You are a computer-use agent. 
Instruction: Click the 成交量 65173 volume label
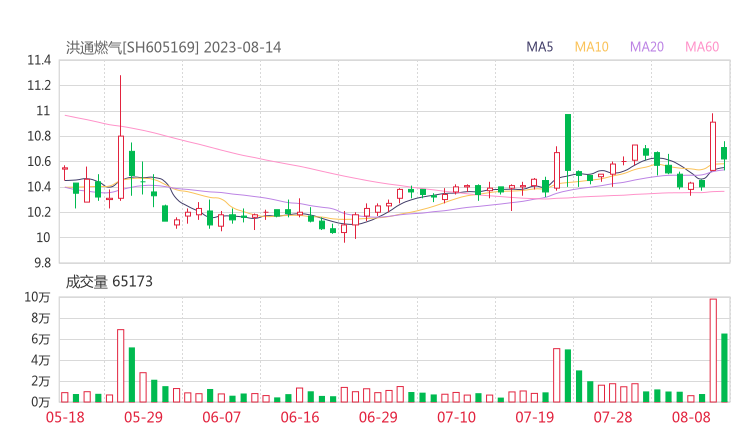pyautogui.click(x=109, y=282)
